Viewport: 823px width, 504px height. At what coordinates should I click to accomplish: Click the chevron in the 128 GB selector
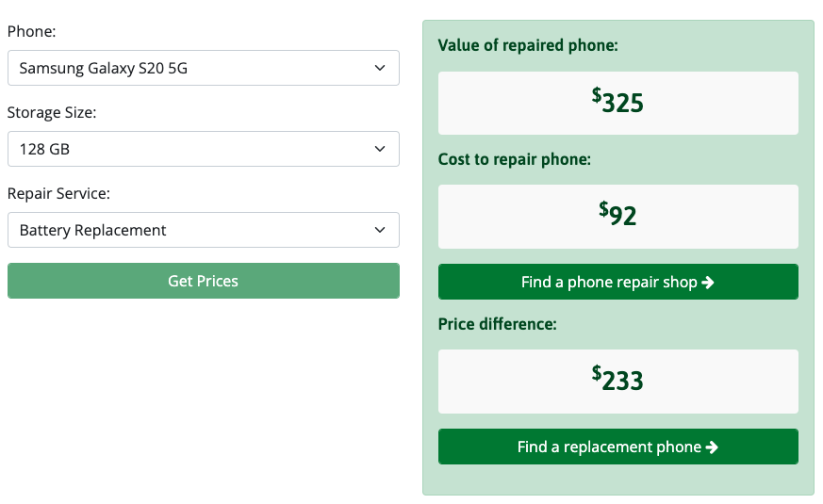380,149
